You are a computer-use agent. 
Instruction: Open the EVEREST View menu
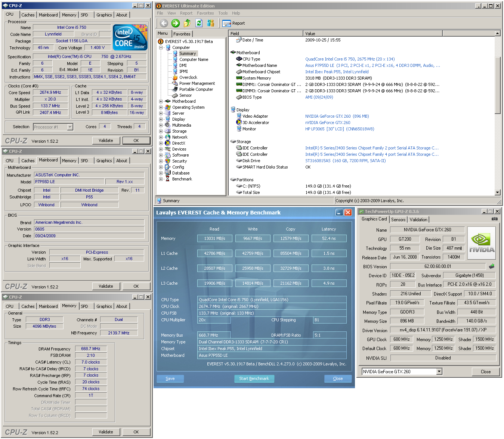(171, 13)
